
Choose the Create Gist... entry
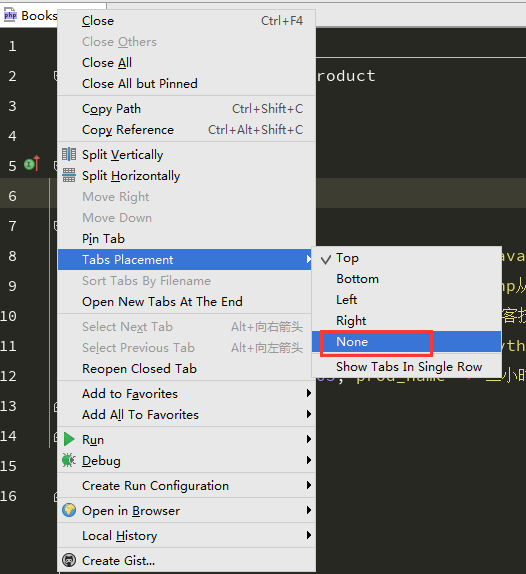pos(186,560)
